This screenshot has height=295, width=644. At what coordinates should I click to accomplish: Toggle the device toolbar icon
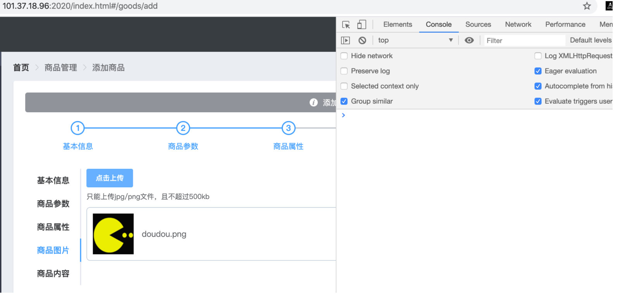[x=362, y=24]
